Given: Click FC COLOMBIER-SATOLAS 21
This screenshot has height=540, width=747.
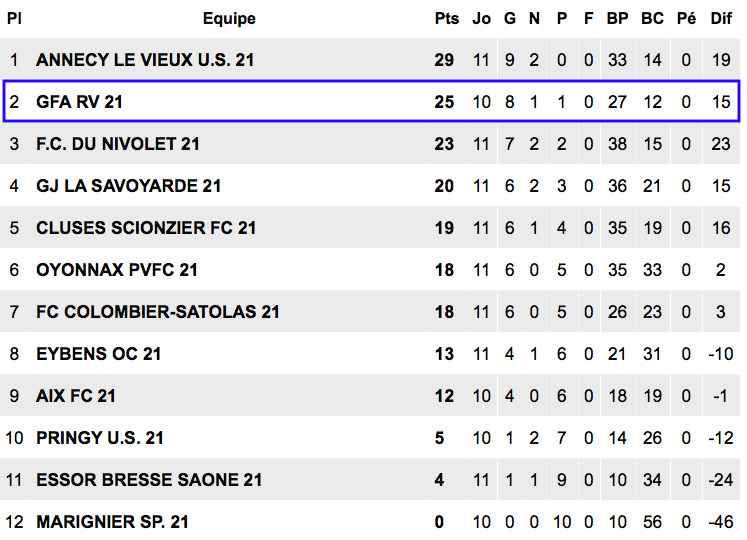Looking at the screenshot, I should coord(158,312).
